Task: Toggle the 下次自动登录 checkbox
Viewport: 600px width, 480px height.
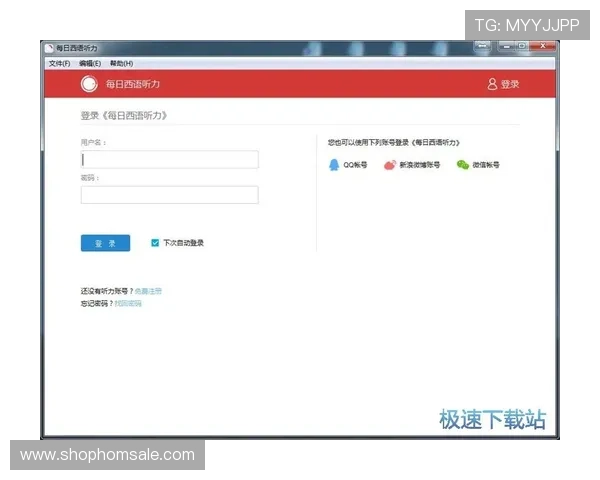Action: [155, 243]
